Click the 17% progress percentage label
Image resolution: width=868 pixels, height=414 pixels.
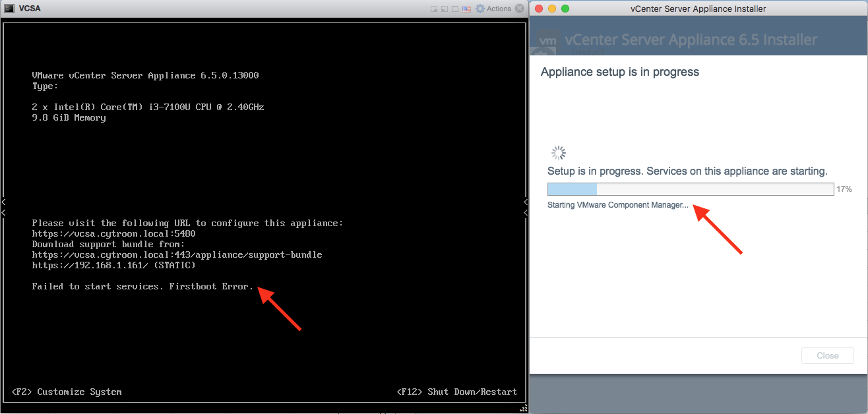point(844,189)
